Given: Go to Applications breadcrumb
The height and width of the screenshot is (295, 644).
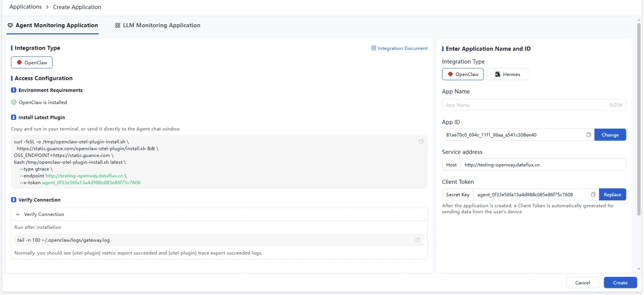Looking at the screenshot, I should tap(25, 7).
